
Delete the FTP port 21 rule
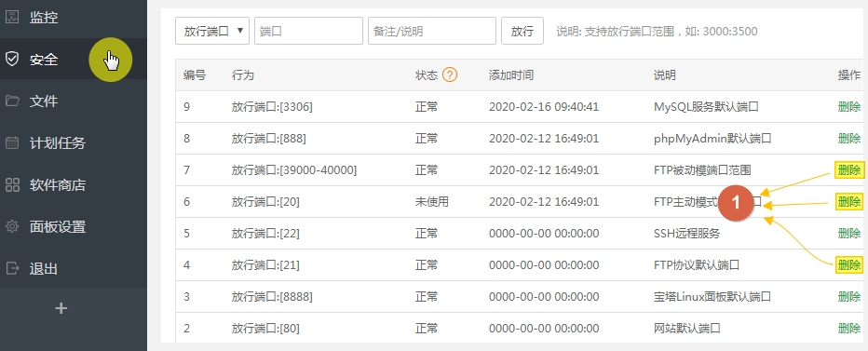coord(849,264)
